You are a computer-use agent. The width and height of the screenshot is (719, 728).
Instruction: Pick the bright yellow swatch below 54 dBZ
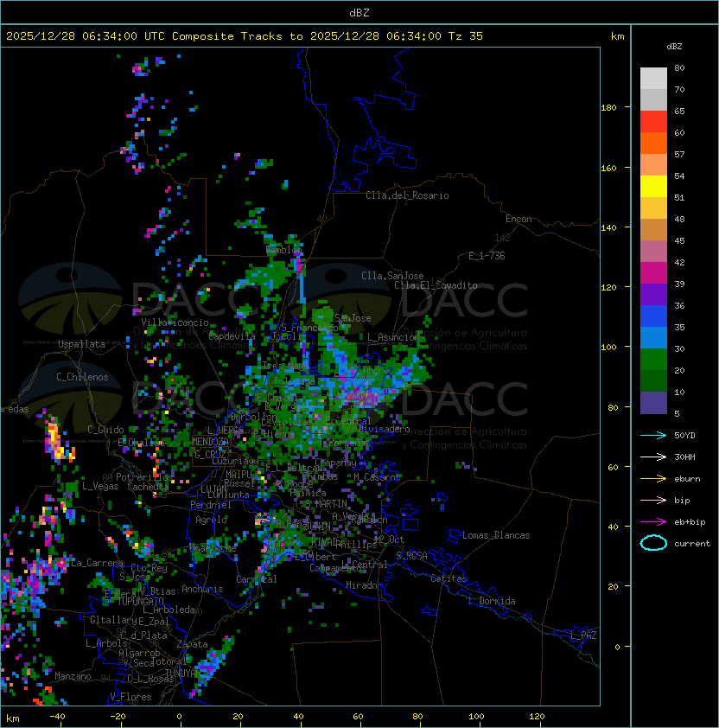tap(653, 186)
